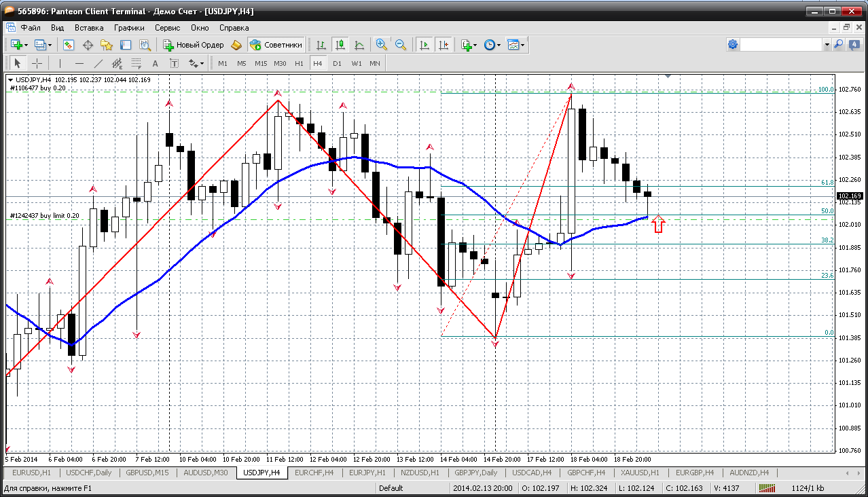Open the Profiles toolbar icon

click(x=41, y=45)
